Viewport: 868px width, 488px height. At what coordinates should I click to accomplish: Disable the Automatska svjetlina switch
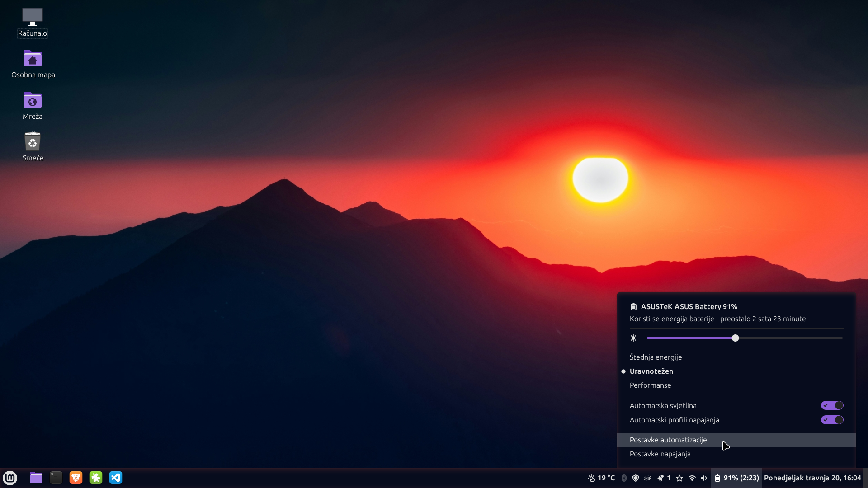coord(832,405)
